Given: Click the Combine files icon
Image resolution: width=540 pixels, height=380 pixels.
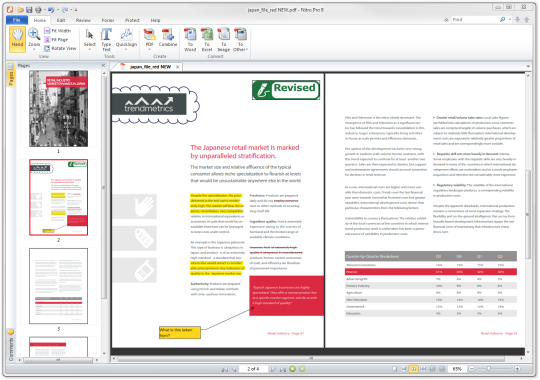Looking at the screenshot, I should pyautogui.click(x=168, y=35).
